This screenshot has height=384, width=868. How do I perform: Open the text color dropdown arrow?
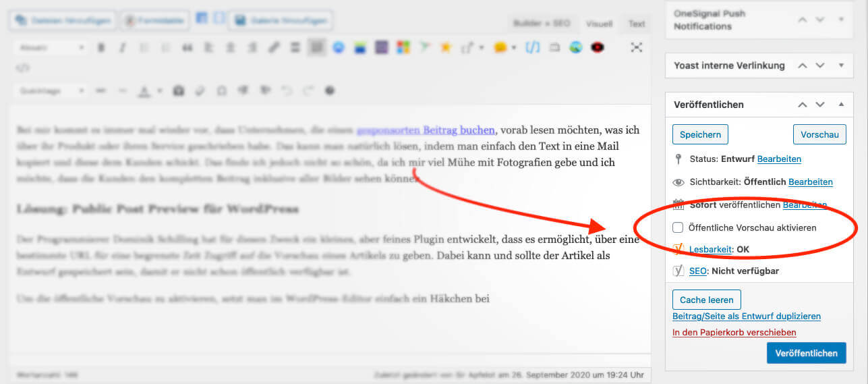click(x=160, y=90)
